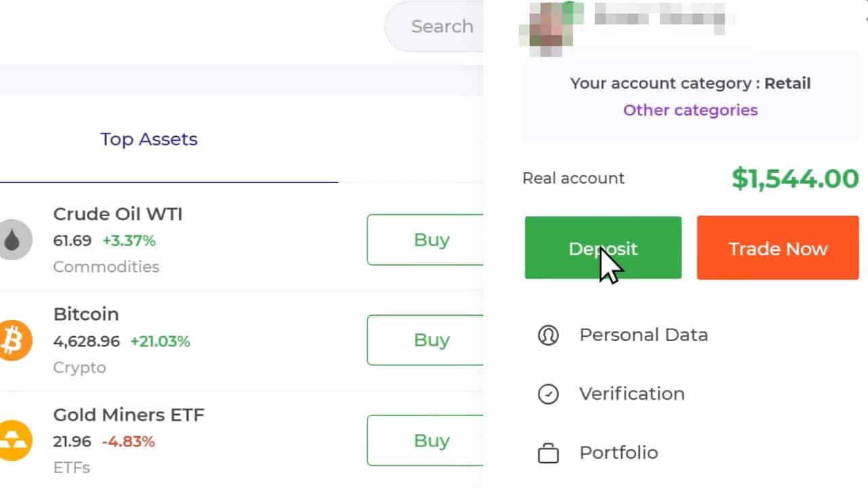Click the orange Bitcoin logo icon
Viewport: 868px width, 488px height.
pos(15,340)
